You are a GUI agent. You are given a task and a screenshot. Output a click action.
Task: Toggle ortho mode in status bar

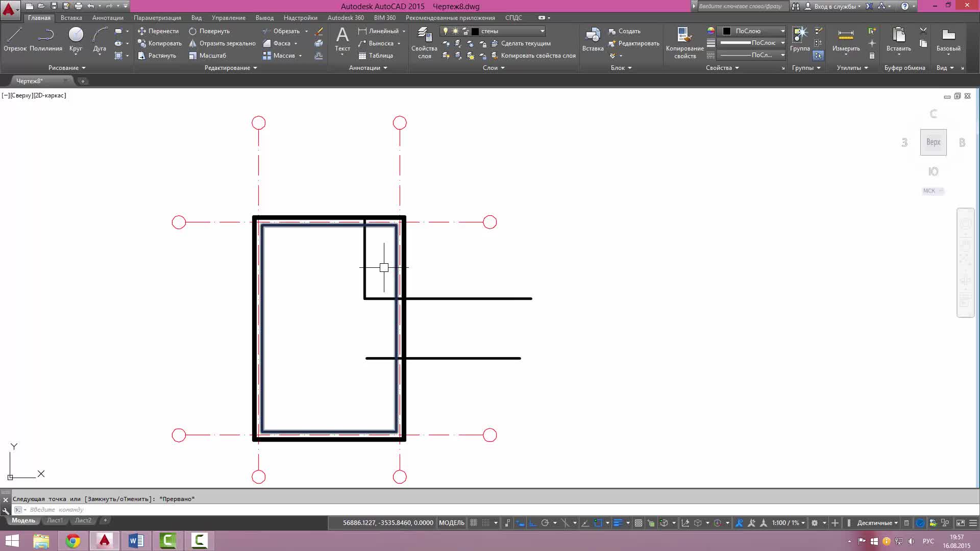[x=533, y=523]
